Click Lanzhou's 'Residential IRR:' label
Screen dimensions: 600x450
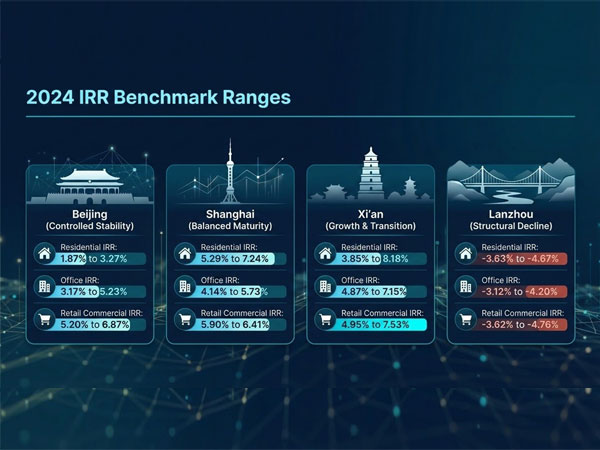pyautogui.click(x=510, y=247)
